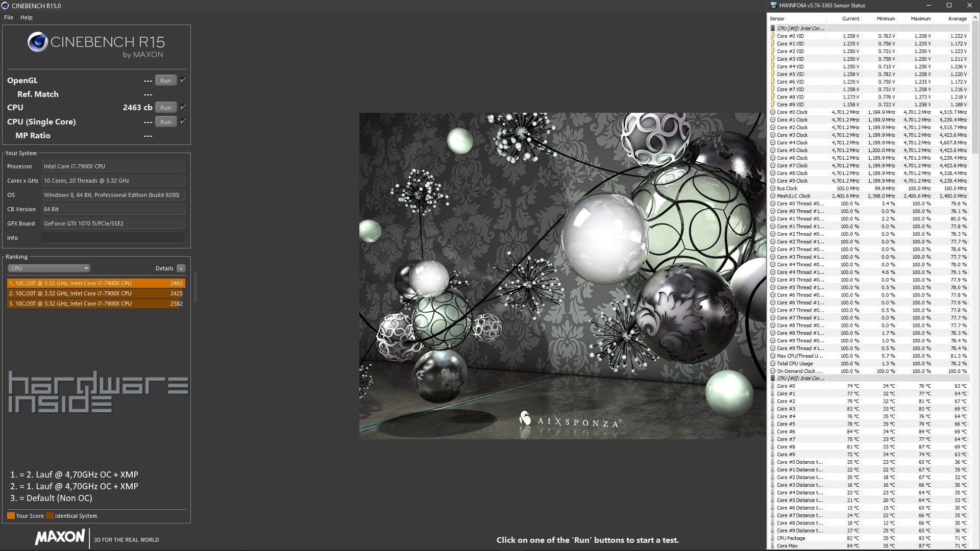Click the GFX Board field GeForce GTX 1070 Ti
The width and height of the screenshot is (980, 551).
pos(113,223)
